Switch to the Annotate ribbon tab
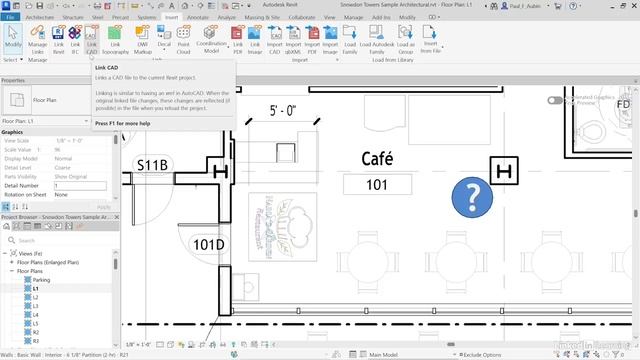The image size is (640, 360). 198,17
